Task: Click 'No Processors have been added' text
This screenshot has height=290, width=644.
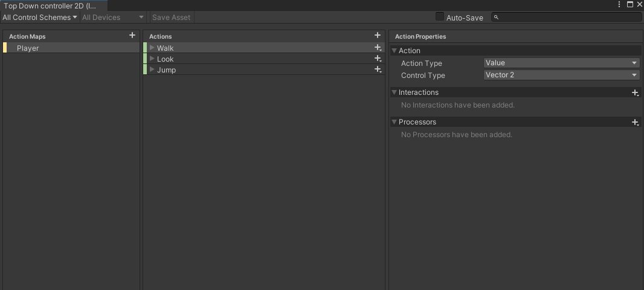Action: (456, 135)
